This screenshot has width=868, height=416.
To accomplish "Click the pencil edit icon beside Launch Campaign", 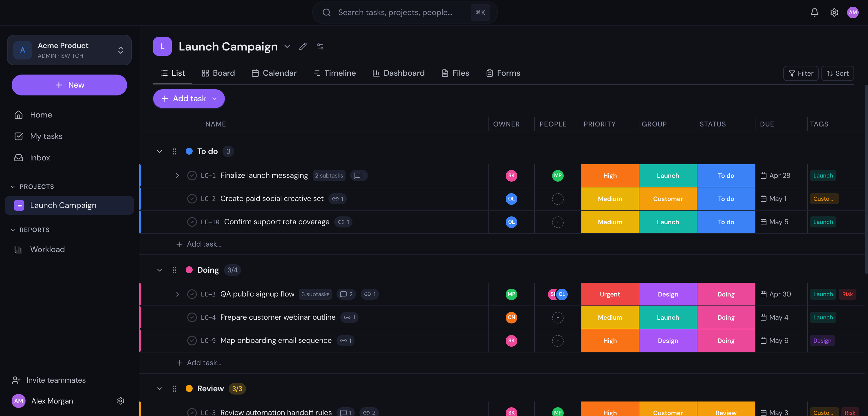I will click(x=303, y=46).
